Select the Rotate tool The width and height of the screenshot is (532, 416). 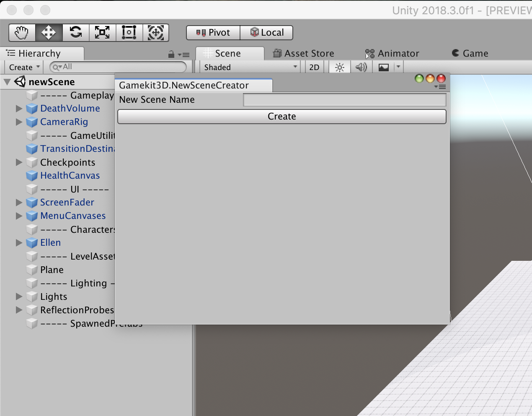(x=75, y=33)
